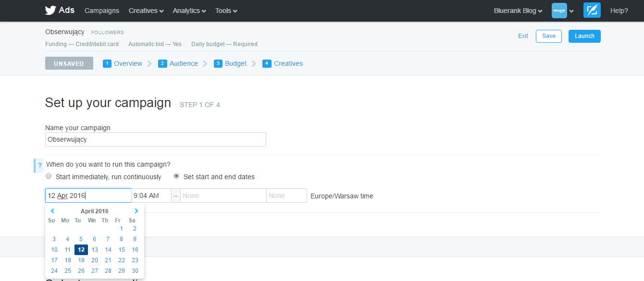
Task: Select Set start and end dates option
Action: (x=176, y=176)
